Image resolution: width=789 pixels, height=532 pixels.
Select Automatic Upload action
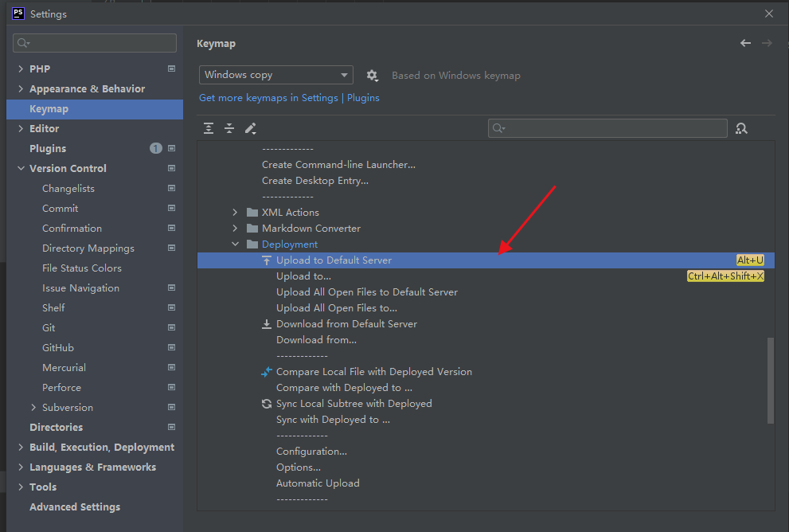[x=318, y=483]
